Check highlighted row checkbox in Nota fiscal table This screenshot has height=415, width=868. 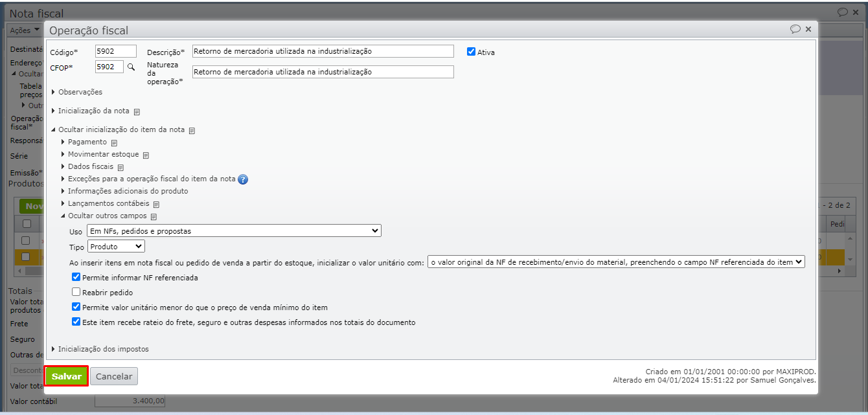[27, 256]
